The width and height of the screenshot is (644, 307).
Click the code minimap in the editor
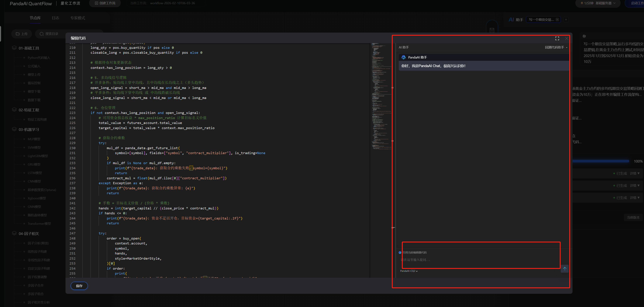[x=381, y=96]
